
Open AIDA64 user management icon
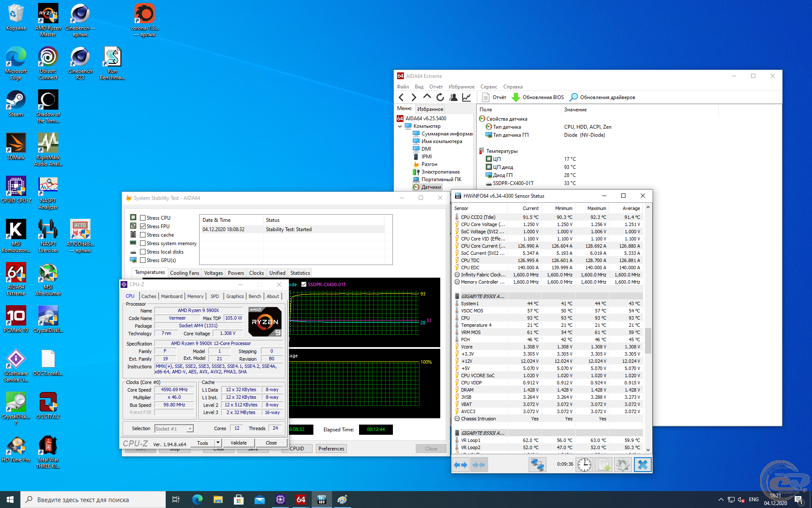point(453,97)
